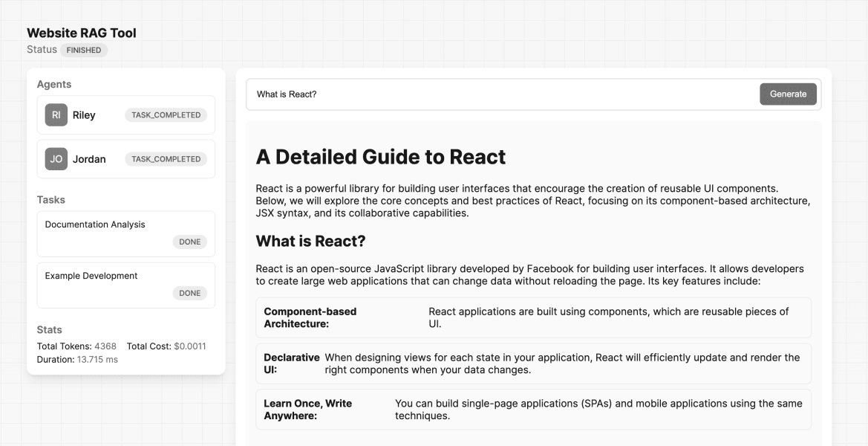Click 'A Detailed Guide to React' heading
Viewport: 868px width, 446px height.
point(381,157)
